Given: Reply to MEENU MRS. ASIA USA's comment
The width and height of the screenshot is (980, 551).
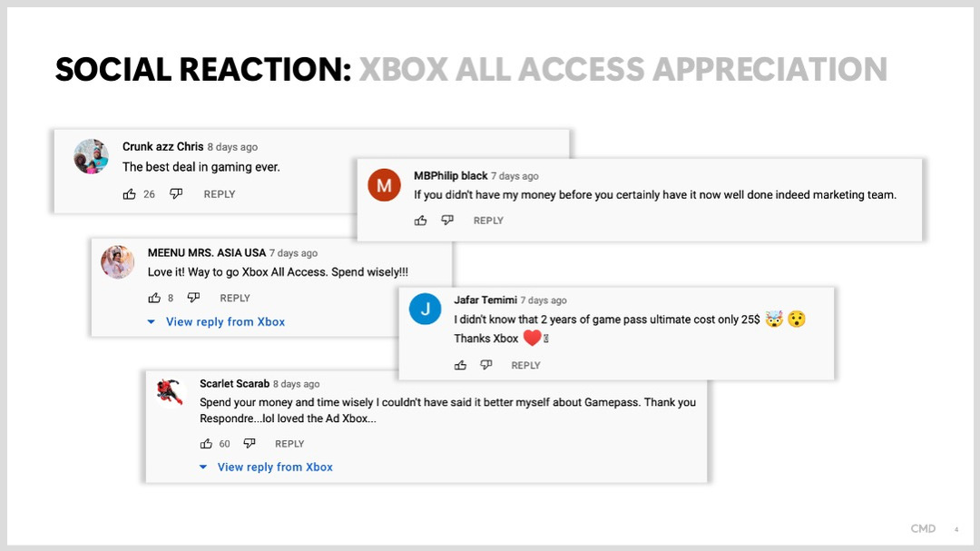Looking at the screenshot, I should (235, 298).
